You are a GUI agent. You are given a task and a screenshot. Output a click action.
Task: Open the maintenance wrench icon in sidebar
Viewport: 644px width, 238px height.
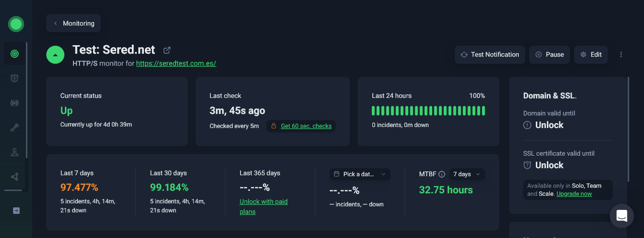pos(15,128)
